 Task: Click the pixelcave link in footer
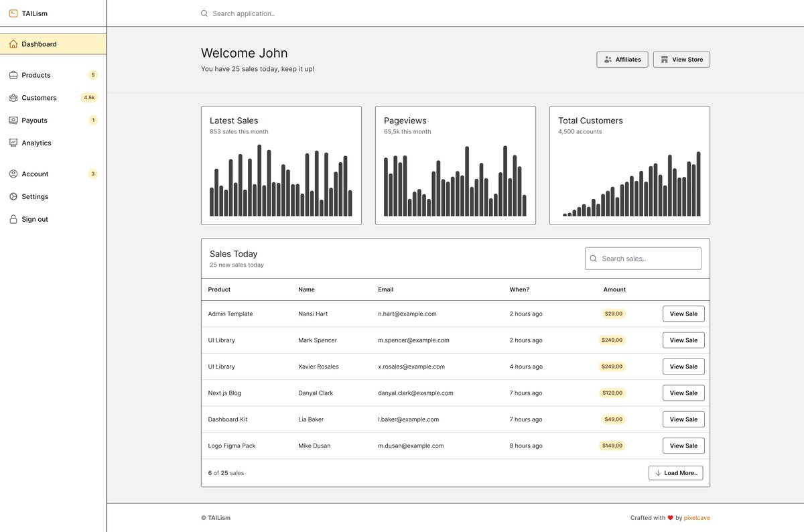(697, 517)
